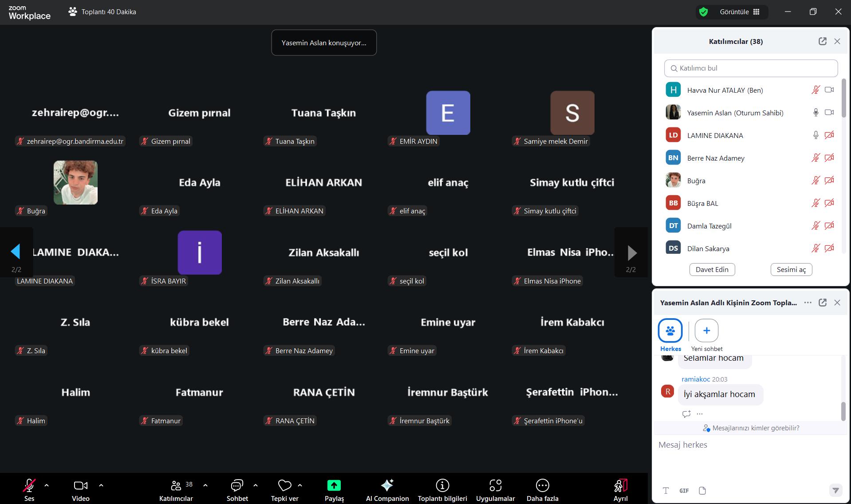This screenshot has height=504, width=851.
Task: Expand video options arrow beside Video
Action: click(x=101, y=485)
